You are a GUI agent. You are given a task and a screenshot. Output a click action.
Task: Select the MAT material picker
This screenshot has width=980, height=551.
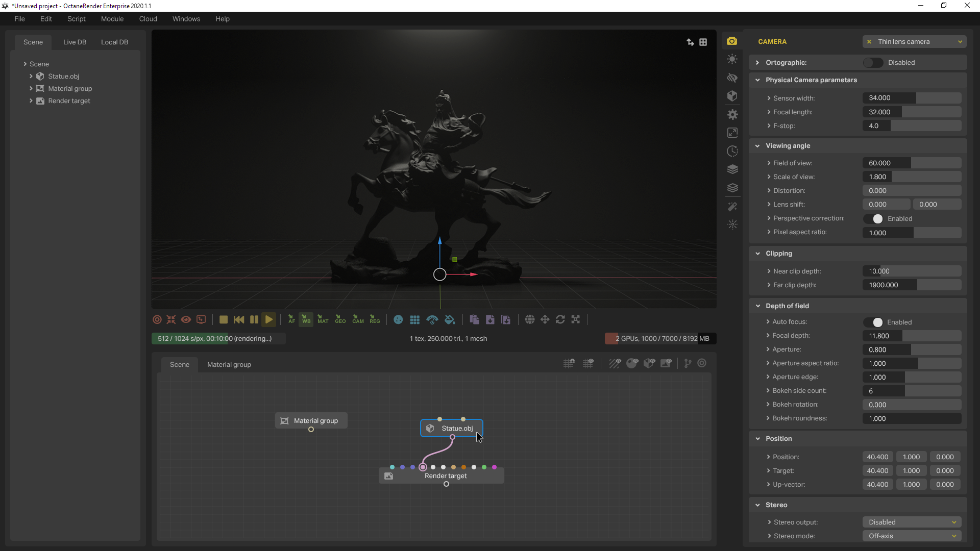pyautogui.click(x=323, y=320)
